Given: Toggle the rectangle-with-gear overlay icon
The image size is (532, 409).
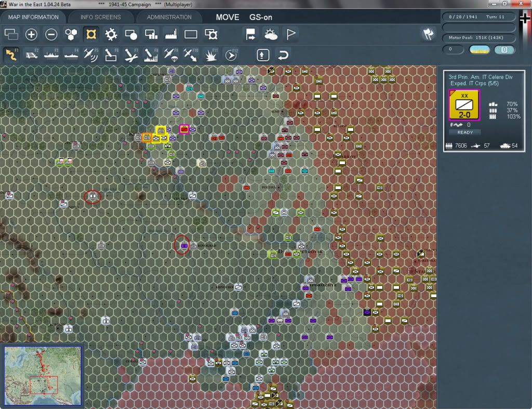Looking at the screenshot, I should click(211, 34).
